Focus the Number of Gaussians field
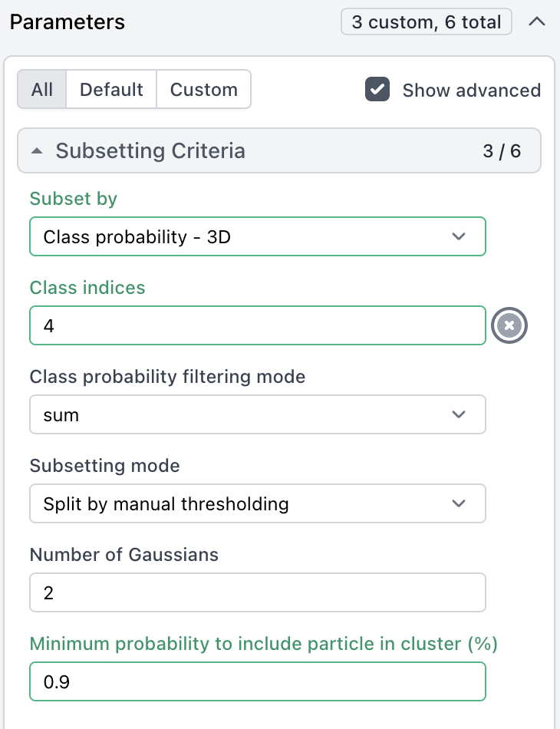Viewport: 560px width, 729px height. pos(257,593)
